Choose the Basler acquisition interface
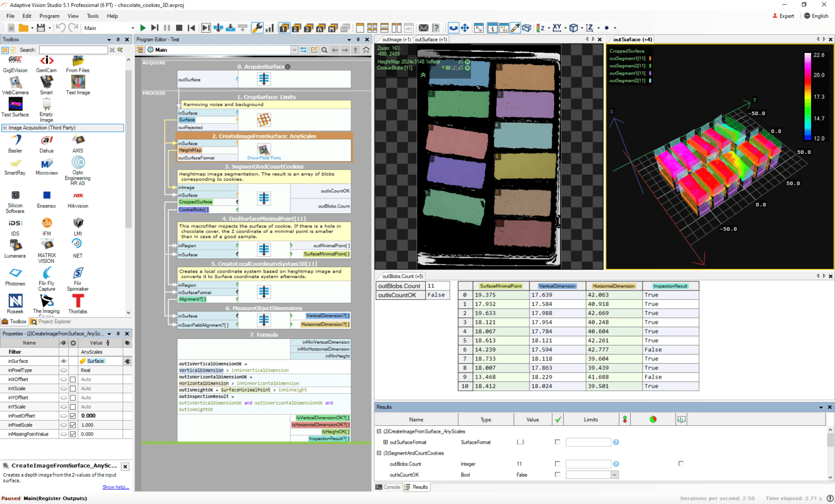Viewport: 835px width, 504px height. click(15, 143)
